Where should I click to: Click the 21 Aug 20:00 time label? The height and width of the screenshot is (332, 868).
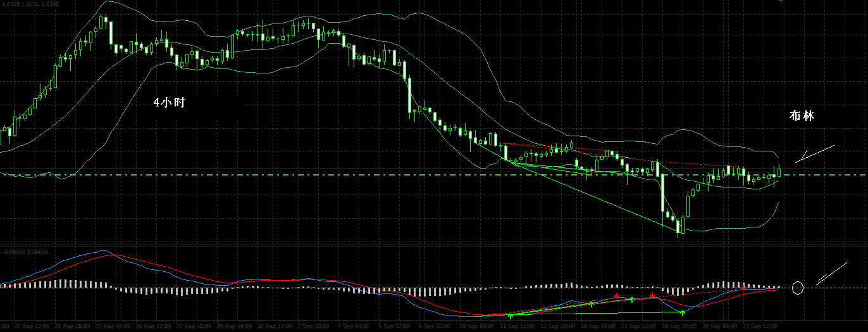[x=73, y=326]
